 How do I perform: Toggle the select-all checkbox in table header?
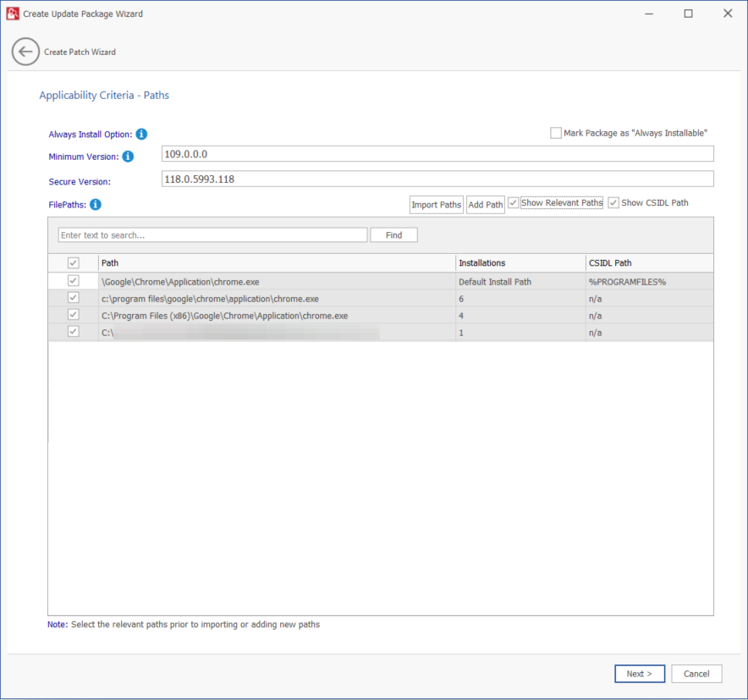click(74, 263)
